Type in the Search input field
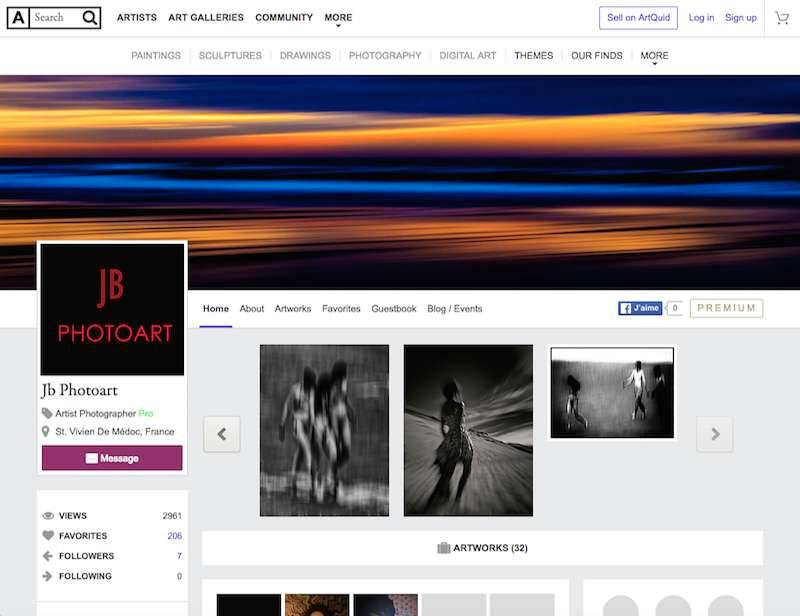Screen dimensions: 800x616 [x=55, y=18]
